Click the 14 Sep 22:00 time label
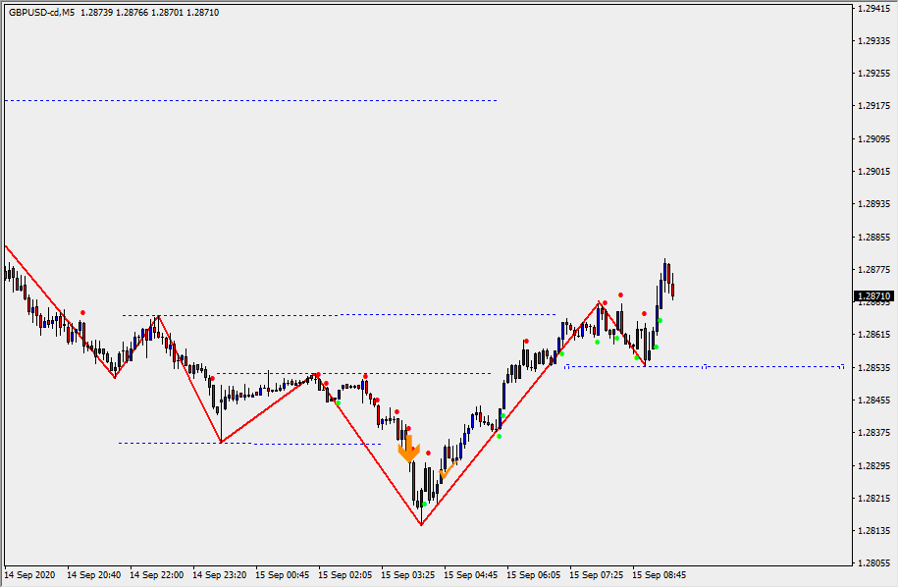This screenshot has height=588, width=899. point(156,574)
